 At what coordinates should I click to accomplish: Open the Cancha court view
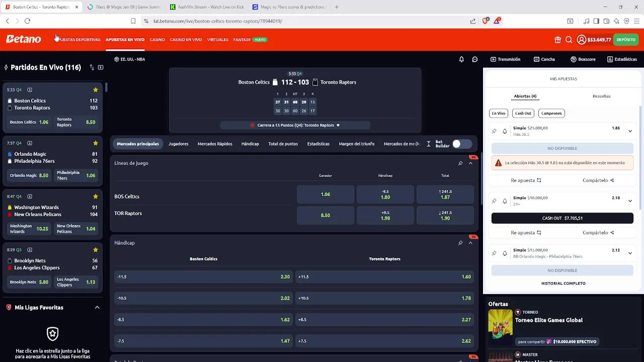[544, 59]
